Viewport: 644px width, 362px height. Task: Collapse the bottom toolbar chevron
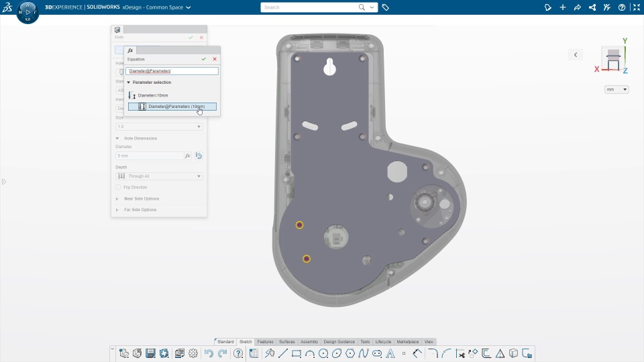113,349
